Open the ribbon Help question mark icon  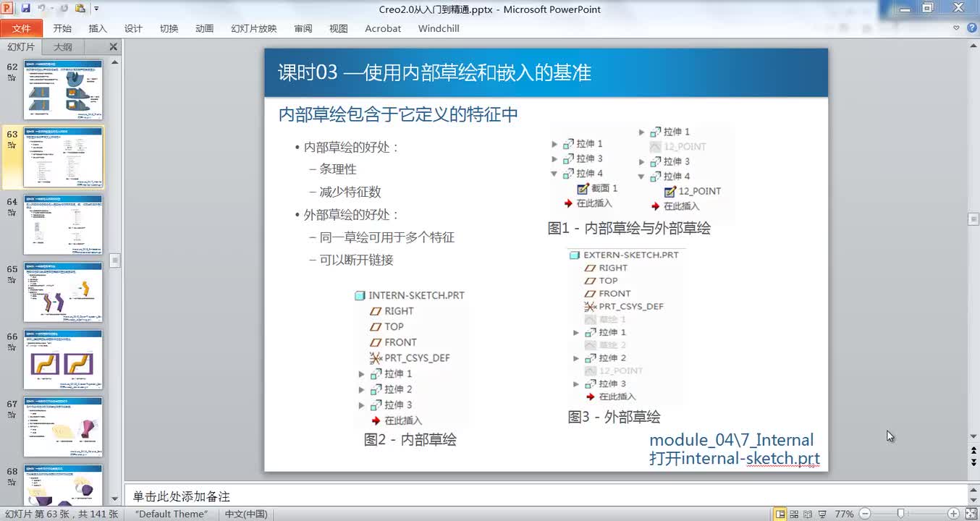971,28
